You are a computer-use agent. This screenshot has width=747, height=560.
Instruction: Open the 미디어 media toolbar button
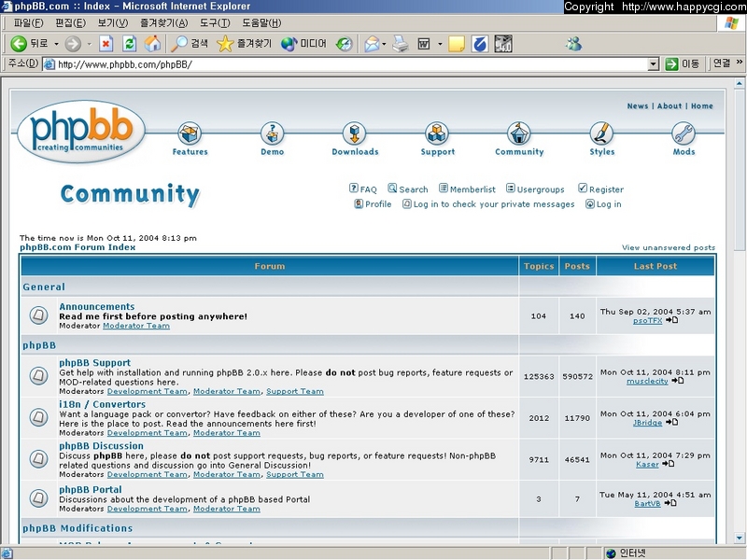pos(303,44)
